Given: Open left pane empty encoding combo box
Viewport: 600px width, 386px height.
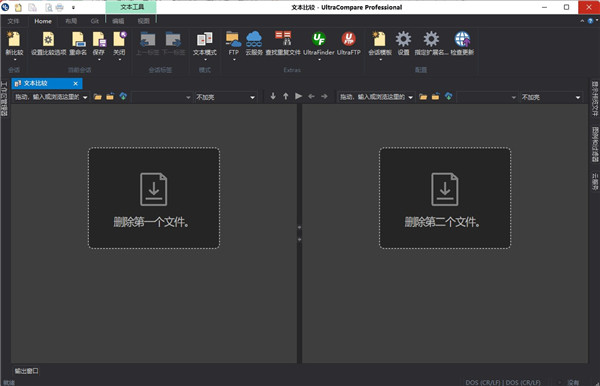Looking at the screenshot, I should coord(161,97).
